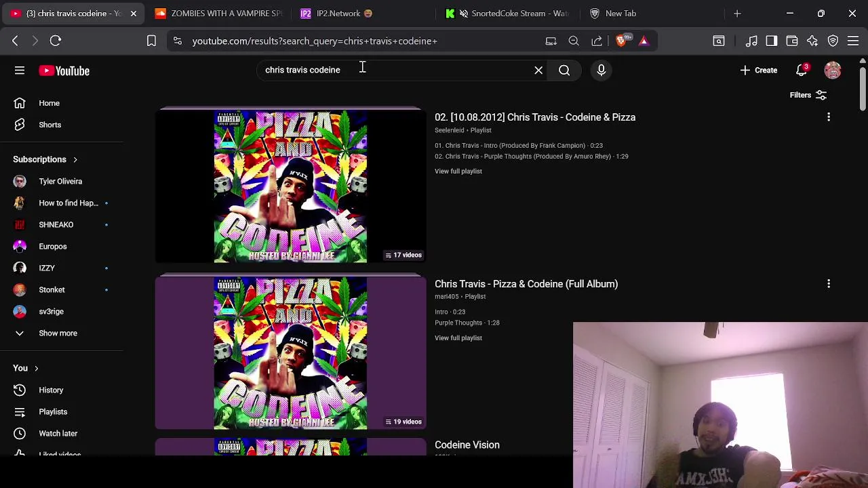The image size is (868, 488).
Task: Play track 'Purple Thoughts (Produced By Amuro Rhey)'
Action: (x=531, y=156)
